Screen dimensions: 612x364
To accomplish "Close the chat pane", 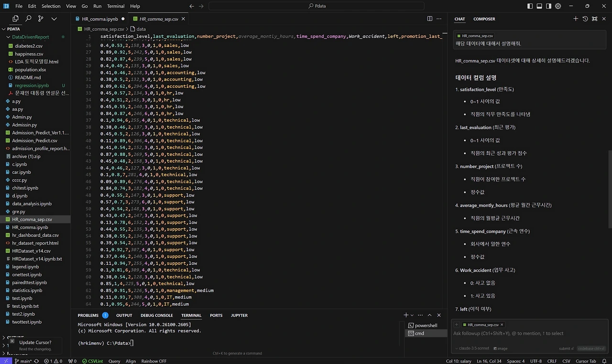I will (604, 19).
